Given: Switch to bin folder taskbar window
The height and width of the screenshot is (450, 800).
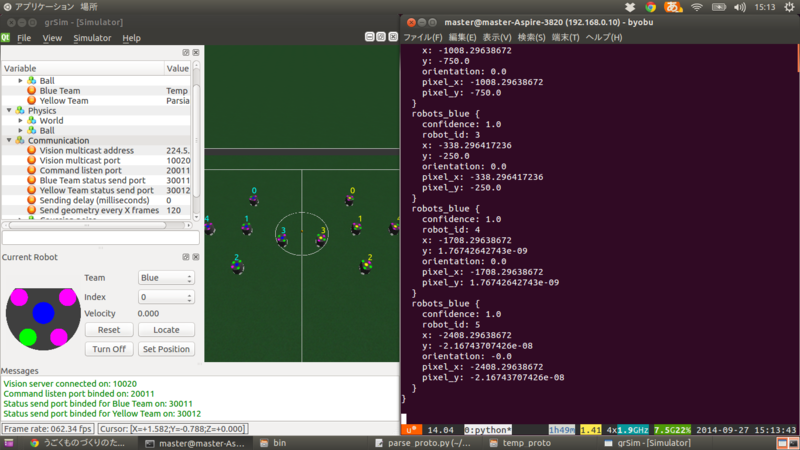Looking at the screenshot, I should (x=273, y=443).
